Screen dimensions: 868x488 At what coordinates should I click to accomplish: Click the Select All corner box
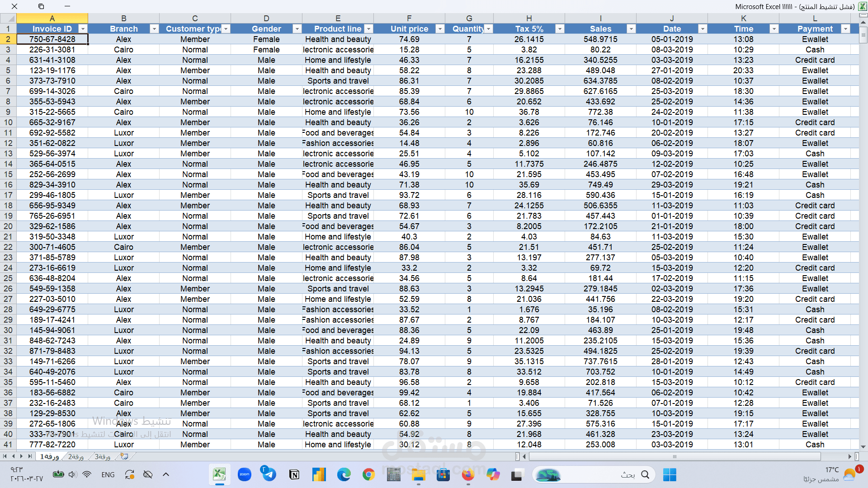8,19
